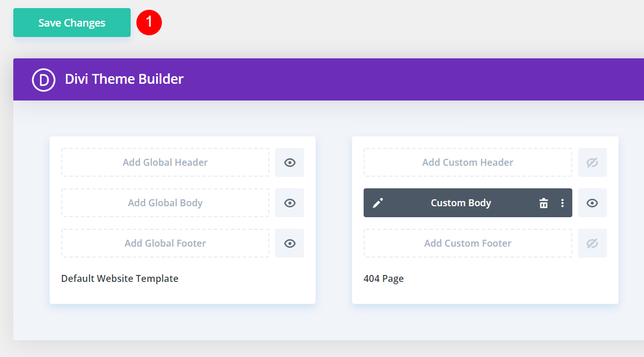Enable visibility for the Global Body slot
Viewport: 644px width, 357px height.
coord(290,203)
